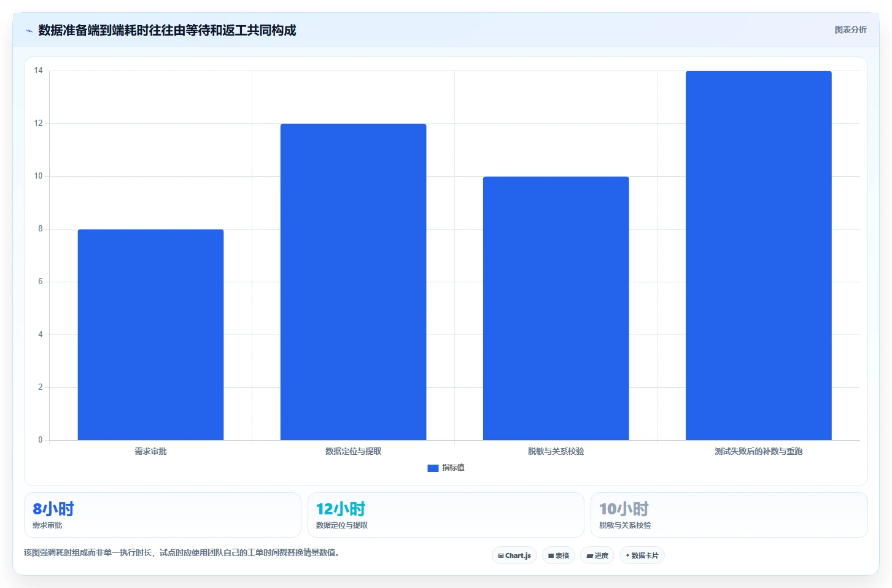Screen dimensions: 892x588
Task: Select the 脱敏与关系校验 bar in chart
Action: [x=556, y=308]
